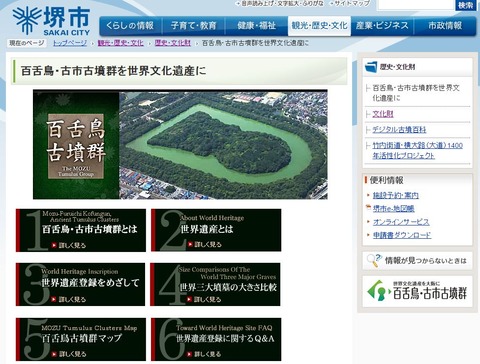Image resolution: width=480 pixels, height=364 pixels.
Task: Open banner 6 世界遺産登録に関するQ&A
Action: (216, 339)
